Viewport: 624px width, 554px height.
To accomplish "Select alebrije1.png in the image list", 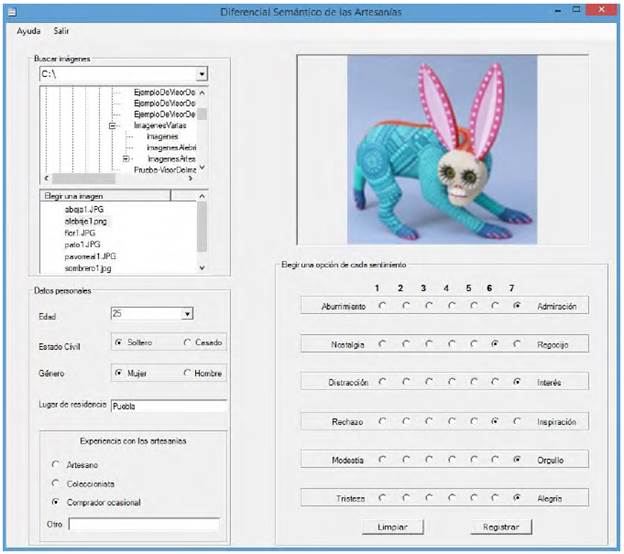I will [85, 221].
